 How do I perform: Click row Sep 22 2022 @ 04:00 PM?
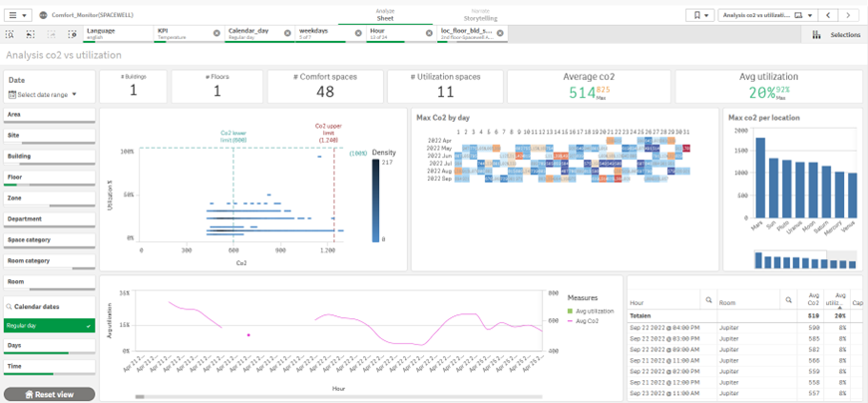745,328
